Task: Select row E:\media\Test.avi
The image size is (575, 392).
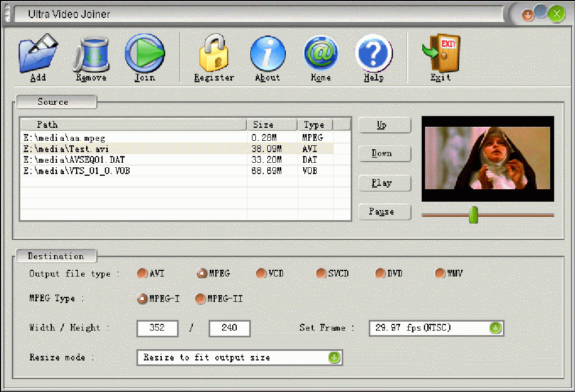Action: pyautogui.click(x=185, y=149)
